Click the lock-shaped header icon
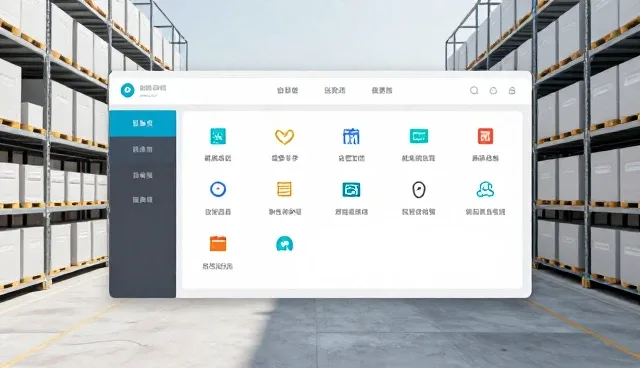The width and height of the screenshot is (640, 368). point(512,91)
